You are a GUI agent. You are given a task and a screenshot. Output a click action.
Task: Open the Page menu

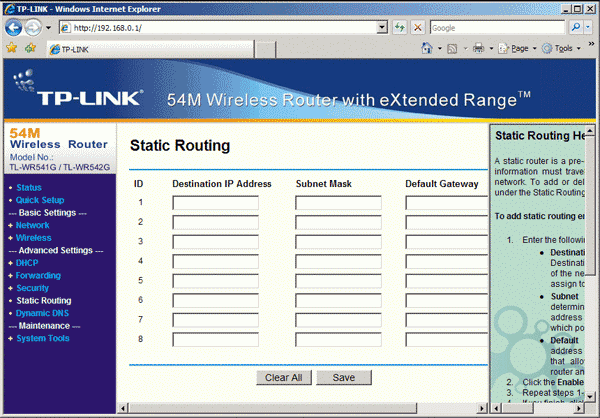(x=517, y=49)
